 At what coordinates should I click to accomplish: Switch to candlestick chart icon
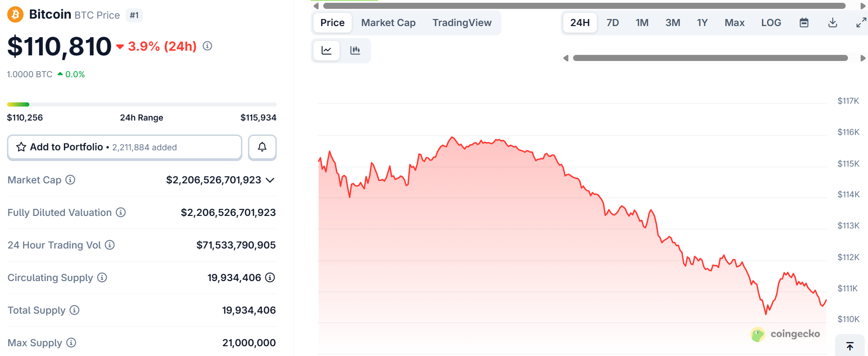tap(355, 50)
